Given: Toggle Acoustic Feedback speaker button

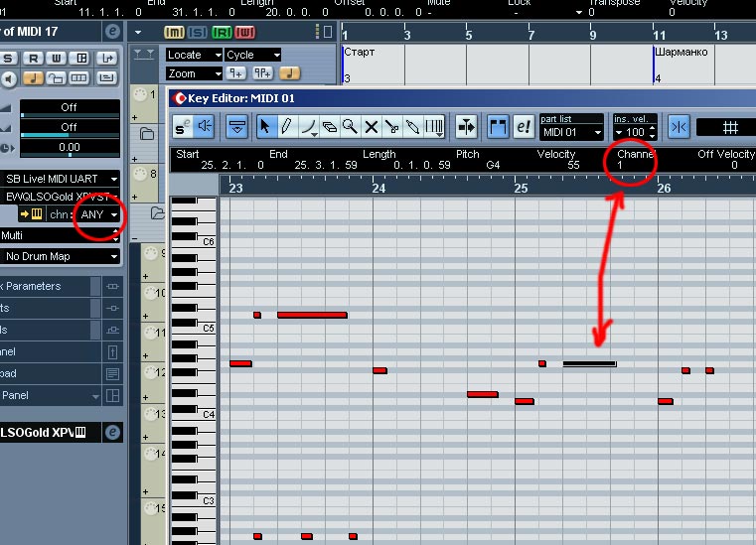Looking at the screenshot, I should tap(205, 127).
